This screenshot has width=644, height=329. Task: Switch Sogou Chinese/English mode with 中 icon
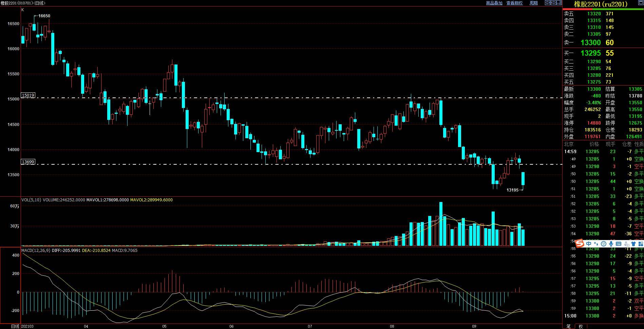click(x=589, y=243)
